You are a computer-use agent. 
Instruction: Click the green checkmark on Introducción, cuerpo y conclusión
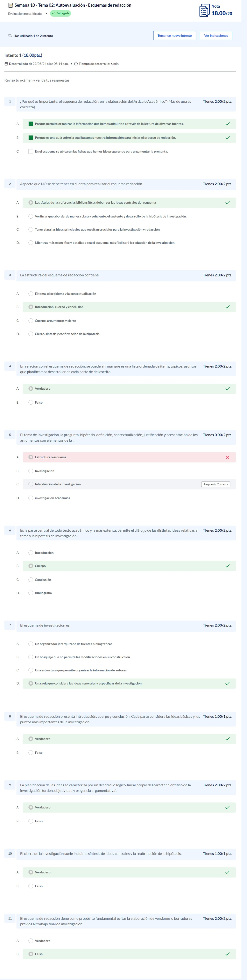coord(227,307)
